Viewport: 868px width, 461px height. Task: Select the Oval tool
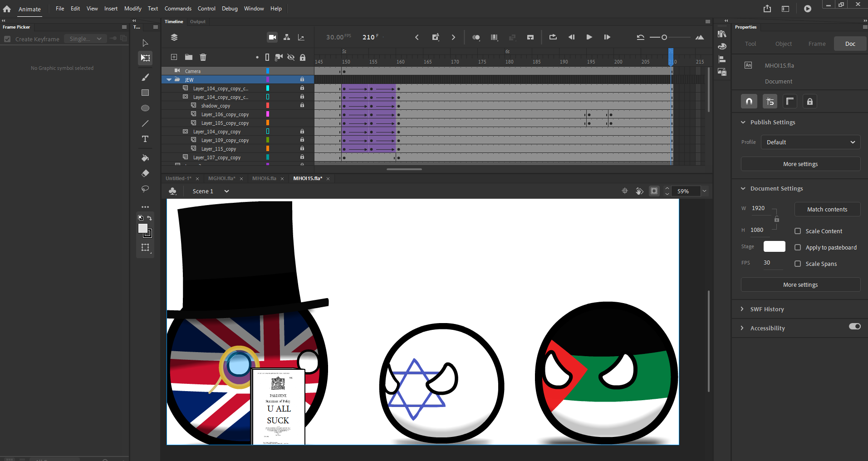coord(145,108)
